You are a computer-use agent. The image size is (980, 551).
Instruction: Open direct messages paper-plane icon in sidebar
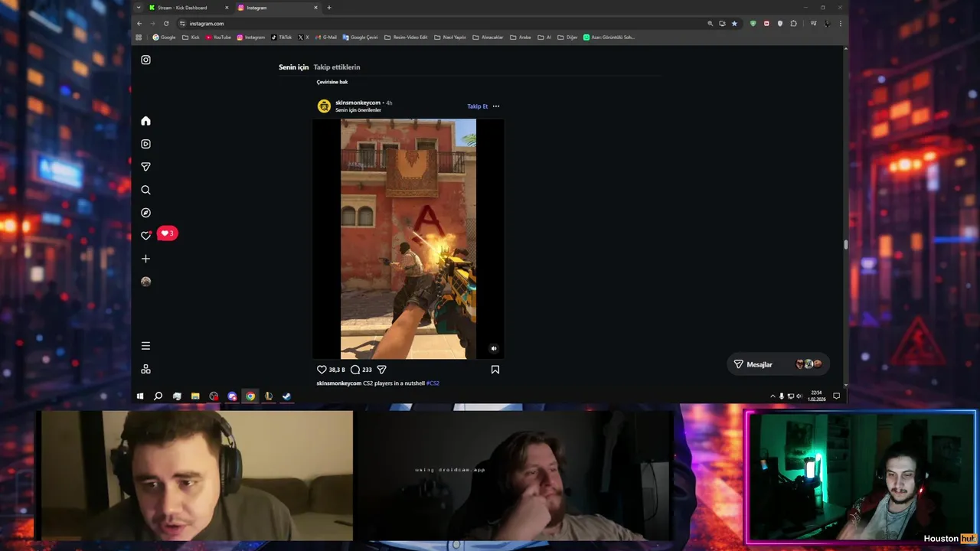tap(145, 167)
